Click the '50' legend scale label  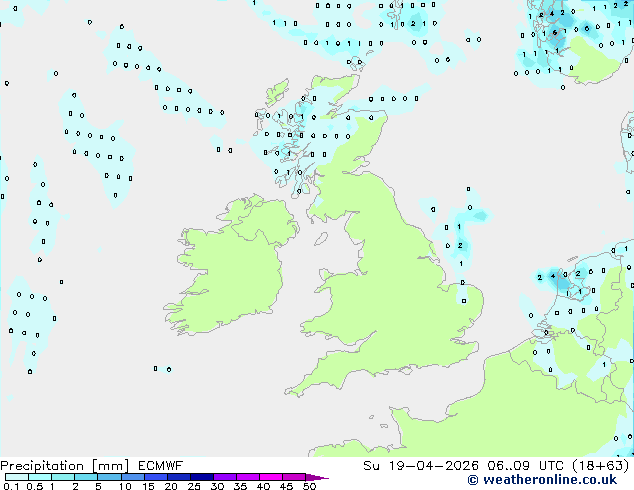click(x=309, y=486)
